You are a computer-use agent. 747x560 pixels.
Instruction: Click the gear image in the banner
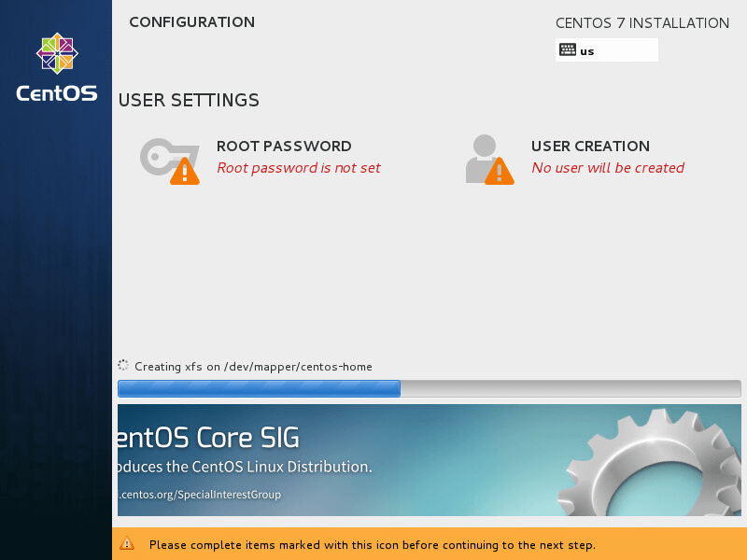click(x=652, y=464)
